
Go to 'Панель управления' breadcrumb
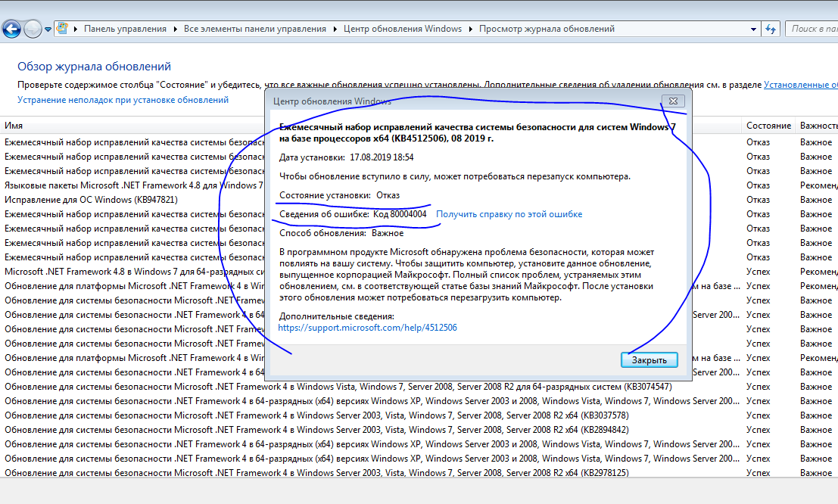pos(125,29)
